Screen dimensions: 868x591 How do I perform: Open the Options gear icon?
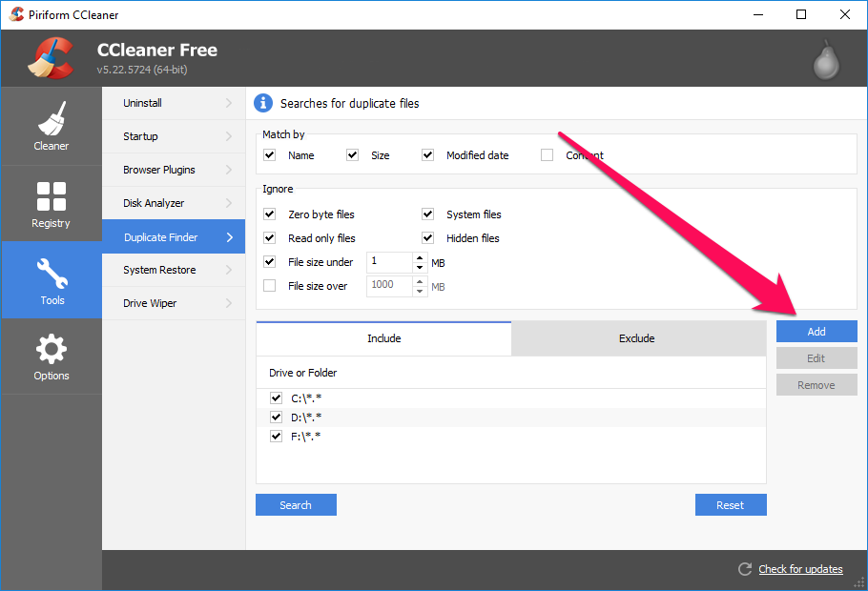point(52,349)
